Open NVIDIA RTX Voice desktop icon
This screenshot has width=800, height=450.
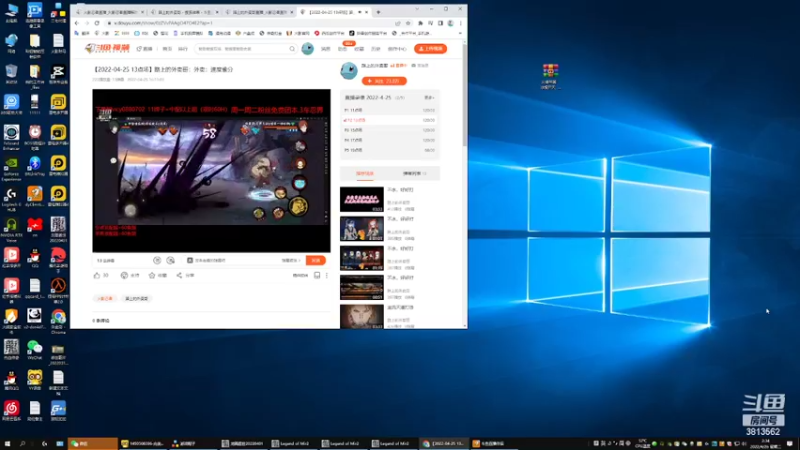point(11,230)
